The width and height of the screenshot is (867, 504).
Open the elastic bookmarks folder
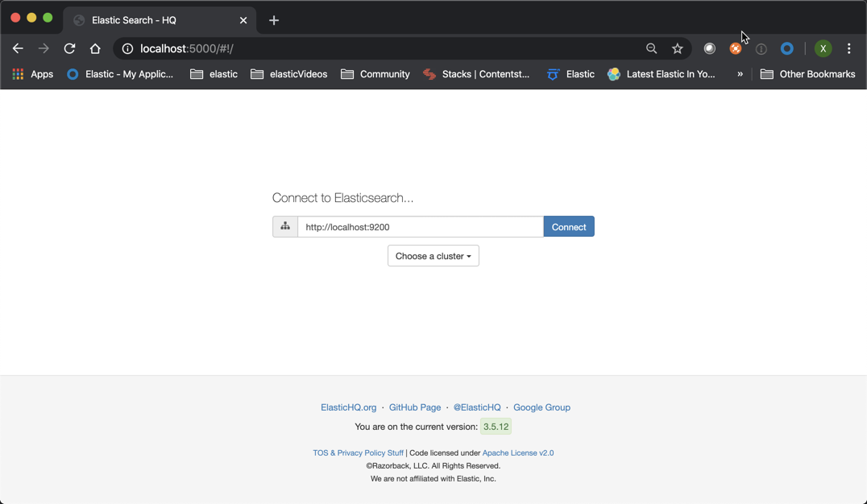pyautogui.click(x=214, y=74)
